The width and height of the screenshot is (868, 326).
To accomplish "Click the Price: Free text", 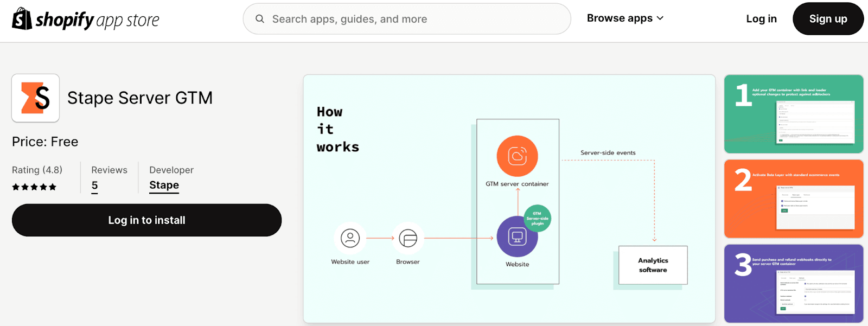I will click(45, 142).
